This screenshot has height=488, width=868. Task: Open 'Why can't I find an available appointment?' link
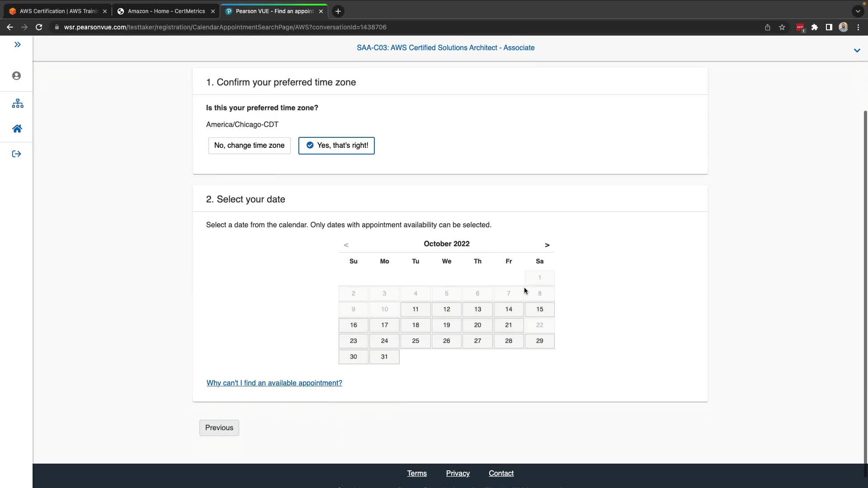point(274,383)
